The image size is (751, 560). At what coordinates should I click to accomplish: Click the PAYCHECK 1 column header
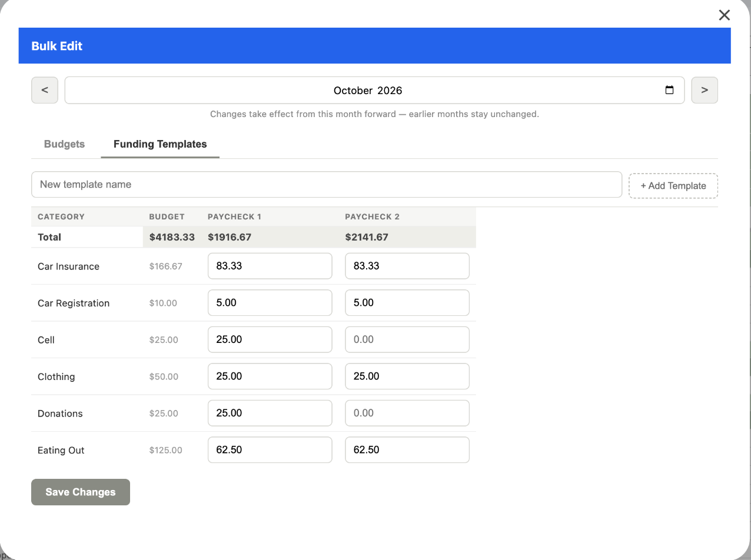[234, 216]
